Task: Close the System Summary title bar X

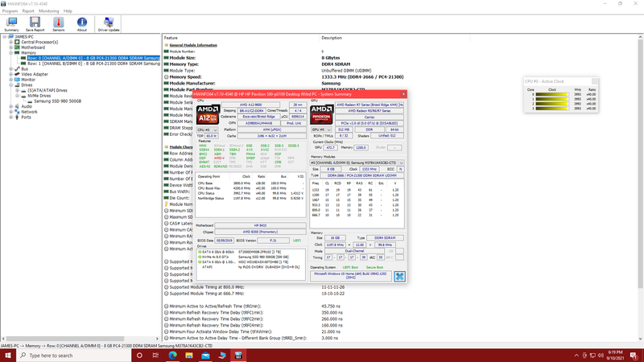Action: (403, 94)
